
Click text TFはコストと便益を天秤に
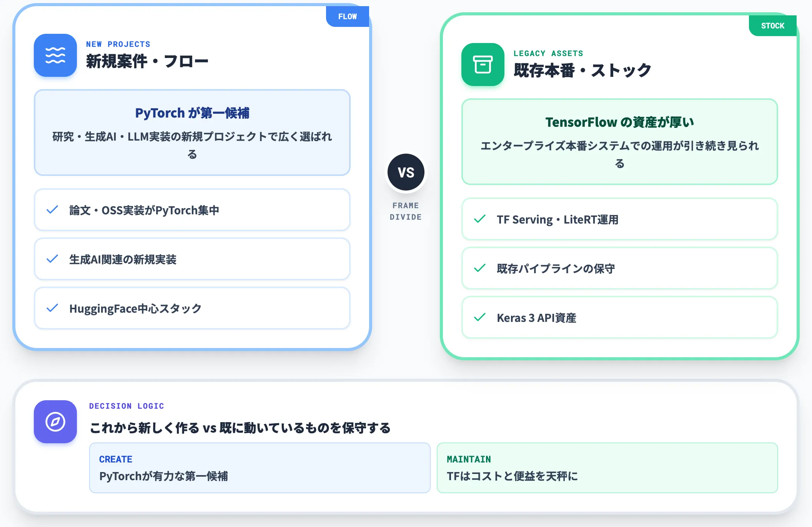(512, 476)
